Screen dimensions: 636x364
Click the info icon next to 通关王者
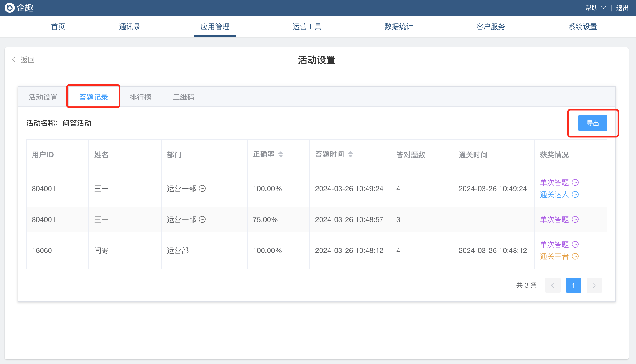575,256
